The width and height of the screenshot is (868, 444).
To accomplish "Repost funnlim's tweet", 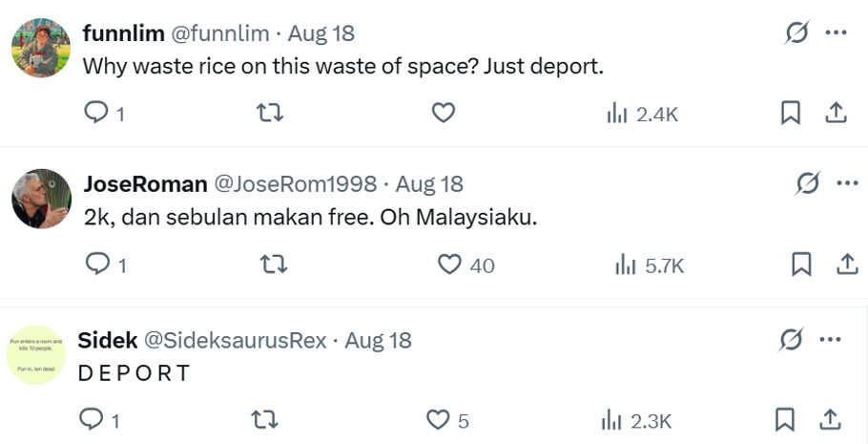I will coord(271,114).
